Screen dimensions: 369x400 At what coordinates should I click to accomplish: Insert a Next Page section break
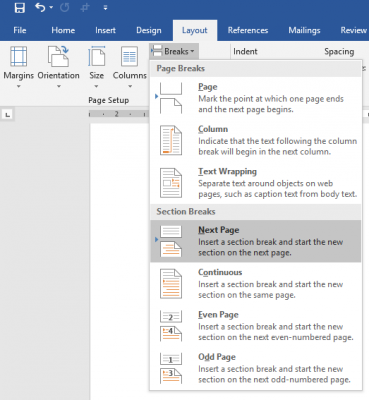tap(256, 241)
